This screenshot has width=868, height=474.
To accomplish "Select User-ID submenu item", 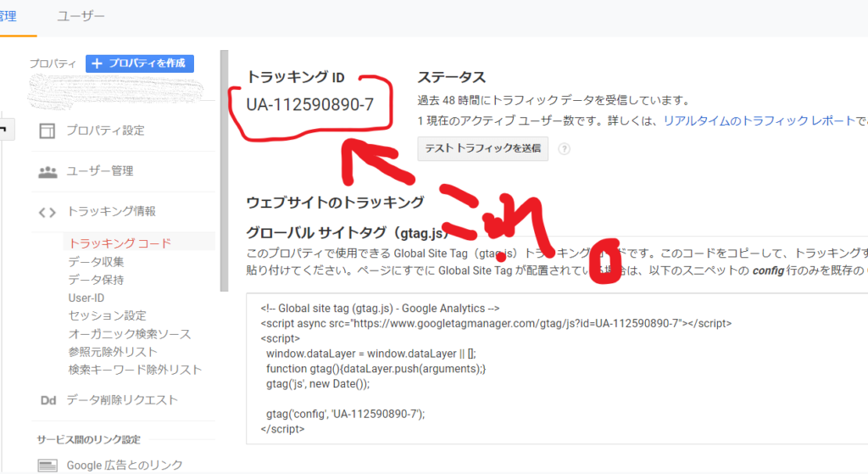I will click(86, 298).
